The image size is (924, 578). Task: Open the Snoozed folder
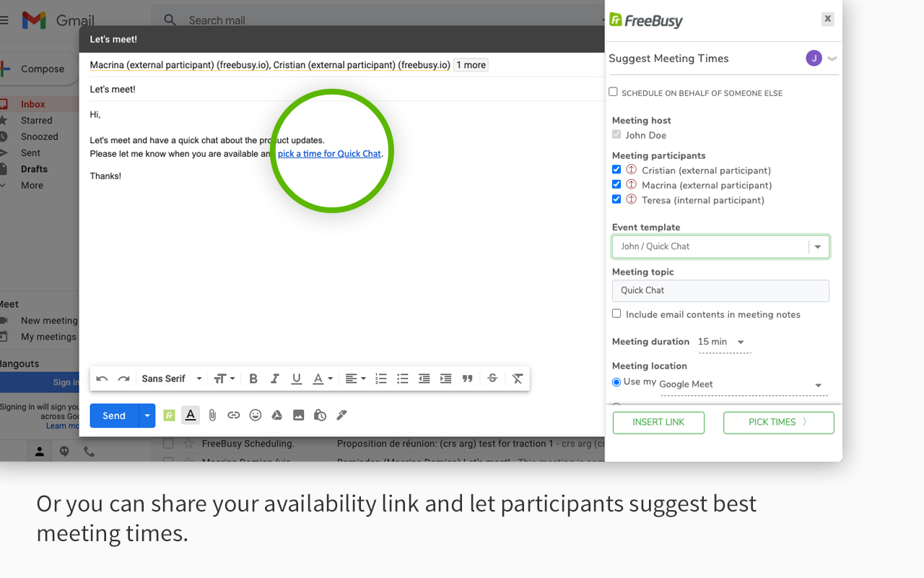(39, 137)
